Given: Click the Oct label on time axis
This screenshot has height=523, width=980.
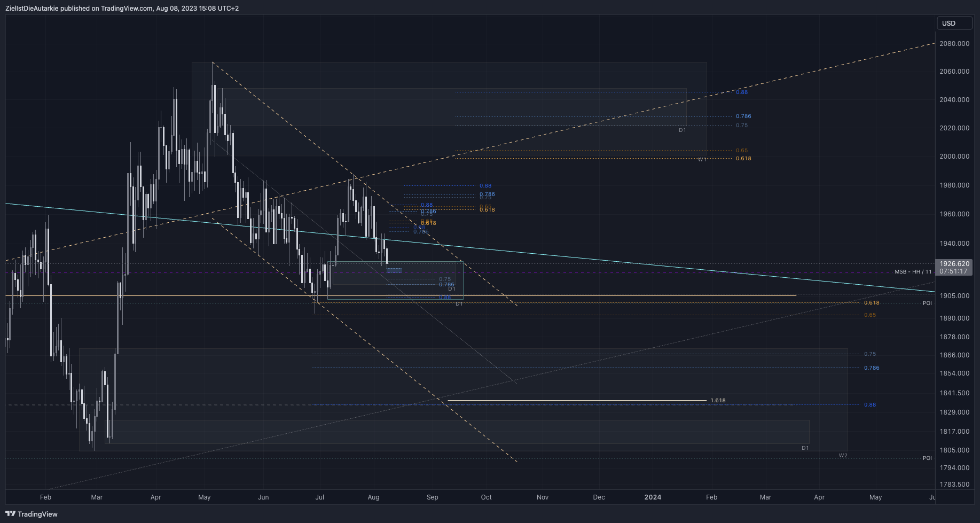Looking at the screenshot, I should (486, 497).
